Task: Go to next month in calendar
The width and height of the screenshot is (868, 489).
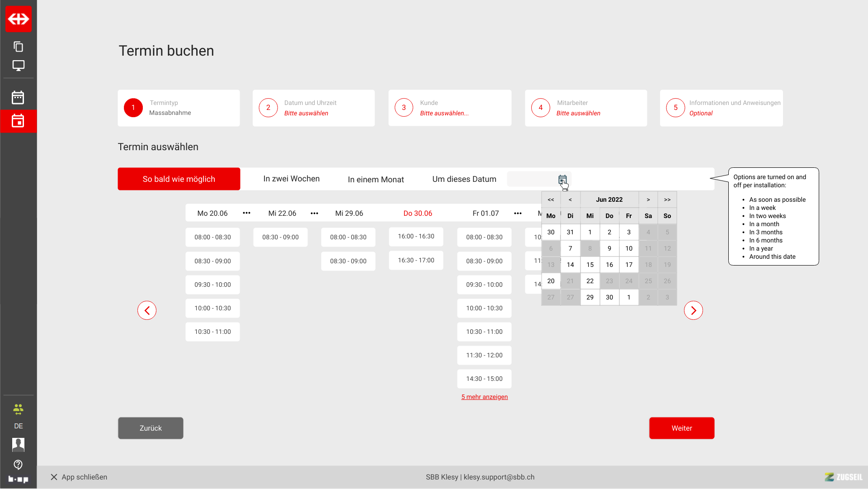Action: pos(648,199)
